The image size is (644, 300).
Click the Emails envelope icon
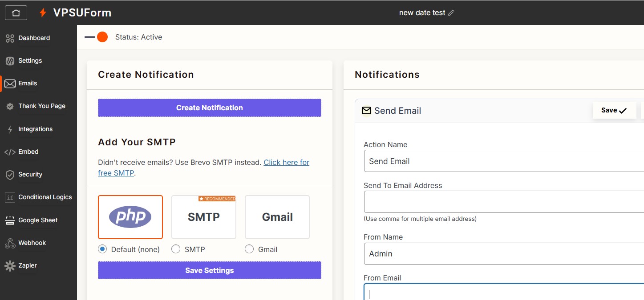coord(10,84)
